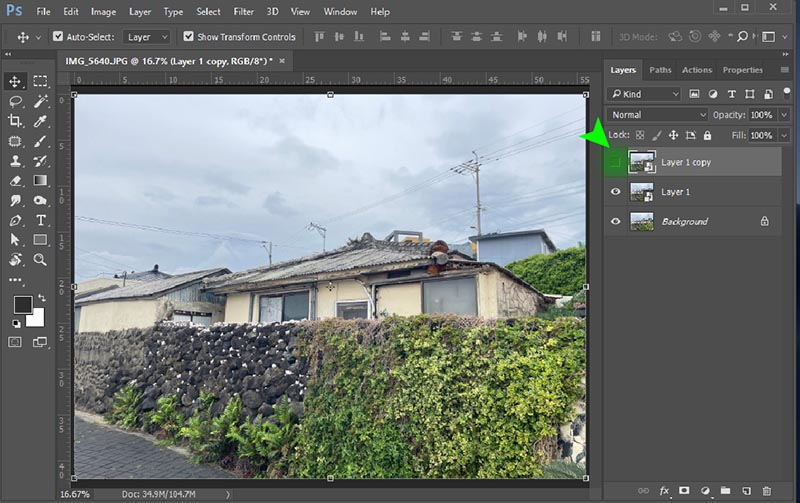Image resolution: width=800 pixels, height=503 pixels.
Task: Hide the Background layer eye
Action: [x=615, y=221]
